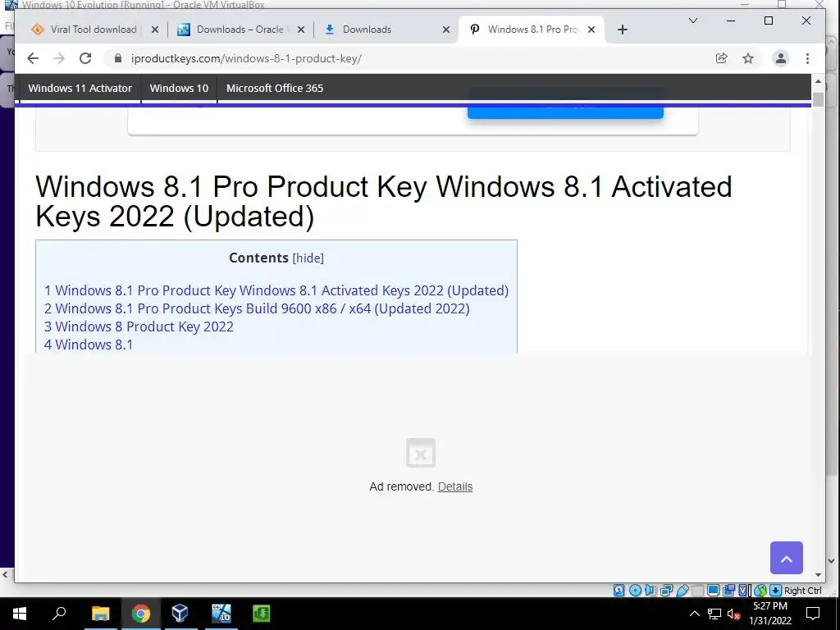
Task: Jump to contents item 4 Windows 8.1
Action: click(89, 345)
